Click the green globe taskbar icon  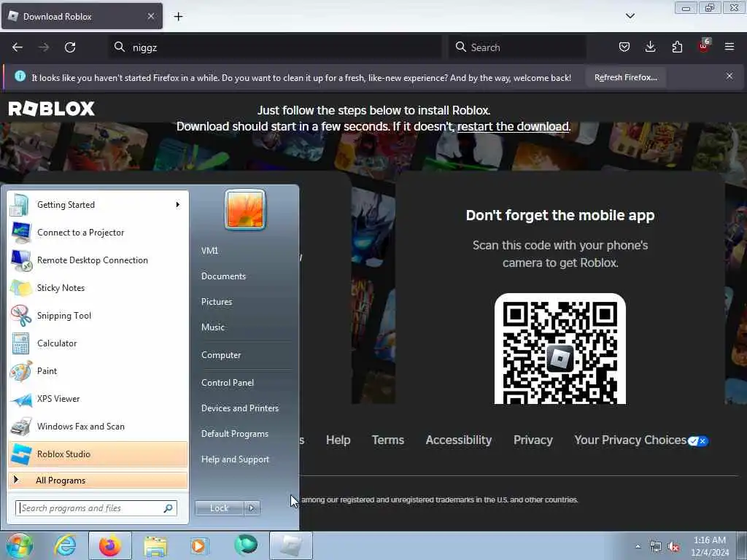tap(245, 545)
